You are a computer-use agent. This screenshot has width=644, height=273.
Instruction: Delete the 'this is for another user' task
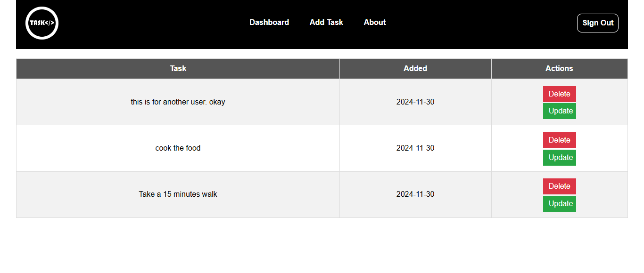[559, 94]
